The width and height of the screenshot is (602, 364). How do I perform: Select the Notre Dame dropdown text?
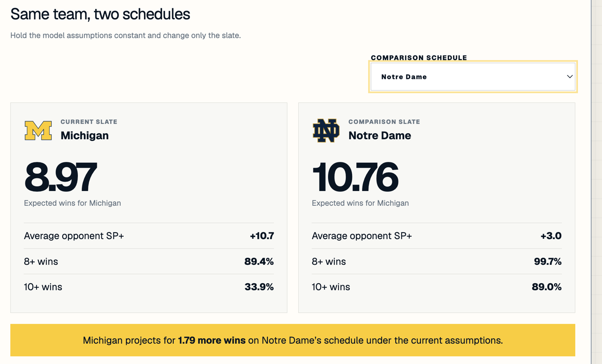coord(404,77)
